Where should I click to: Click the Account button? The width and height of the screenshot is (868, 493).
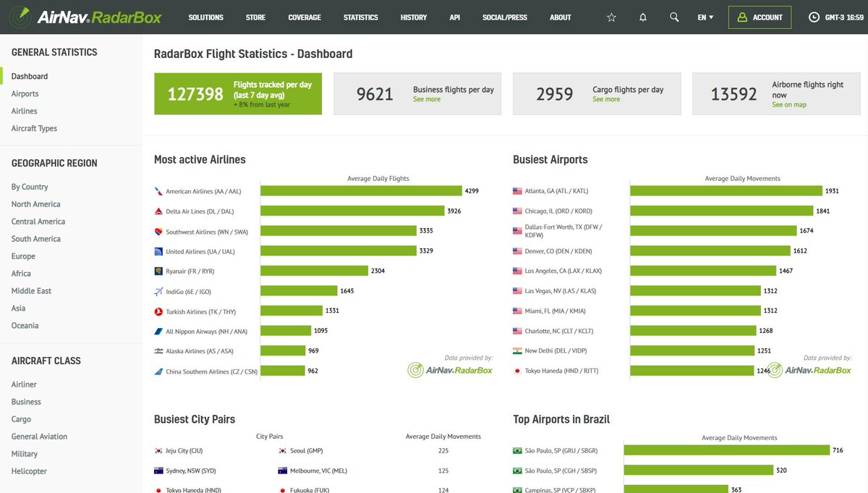click(x=759, y=17)
